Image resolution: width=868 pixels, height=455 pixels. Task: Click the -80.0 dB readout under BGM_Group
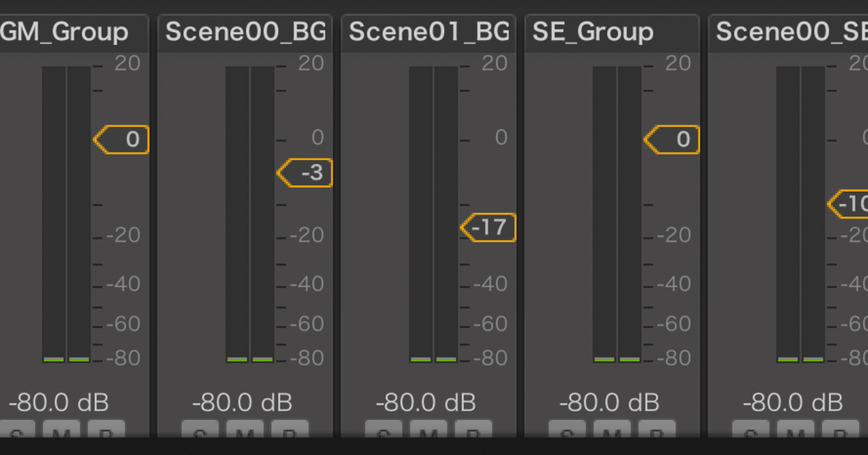(x=58, y=402)
